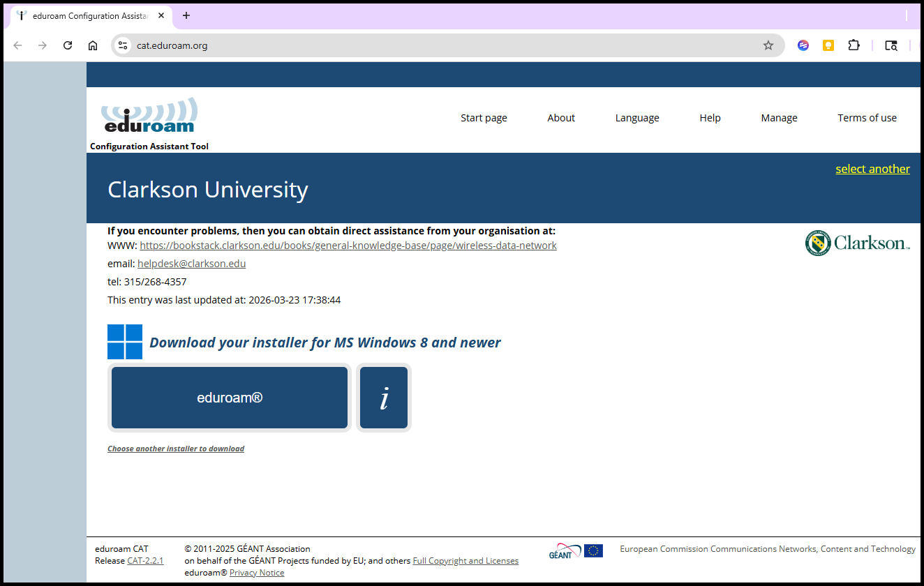The height and width of the screenshot is (586, 924).
Task: Go to the Start page
Action: 484,118
